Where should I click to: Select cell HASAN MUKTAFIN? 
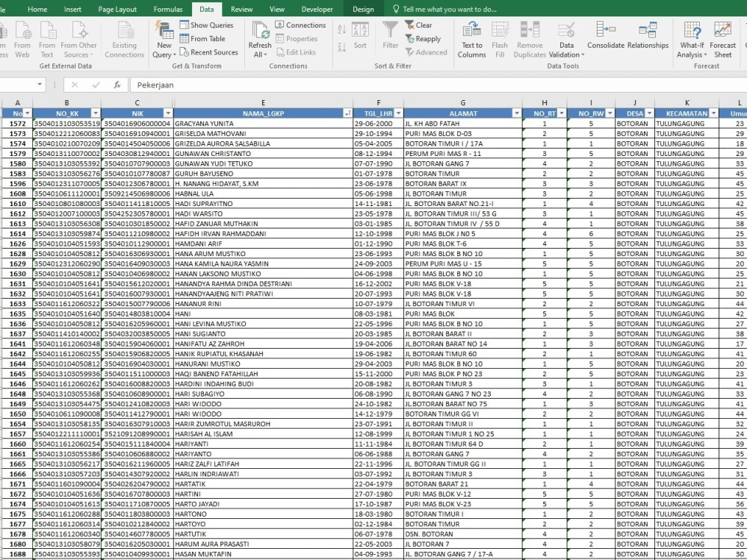[264, 554]
